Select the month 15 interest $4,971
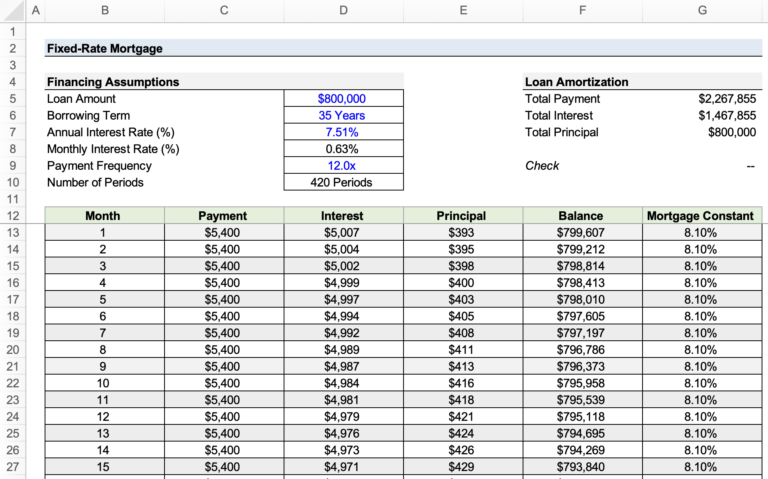The height and width of the screenshot is (479, 768). pos(343,467)
